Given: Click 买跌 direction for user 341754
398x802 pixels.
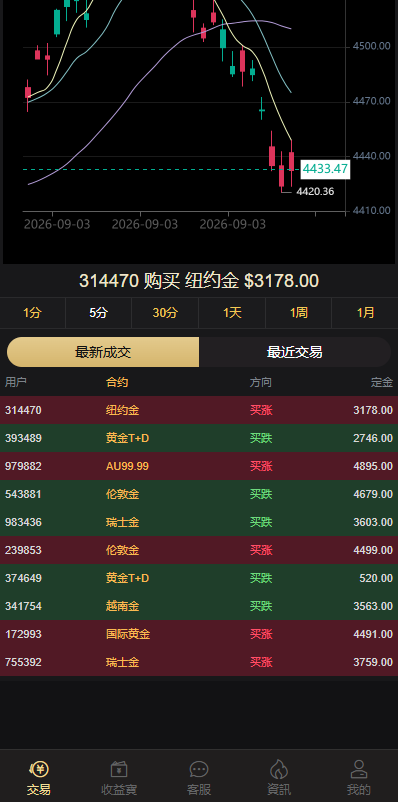Looking at the screenshot, I should click(261, 607).
